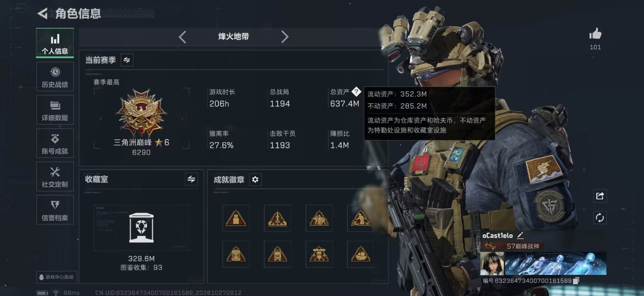Open the help icon next to 总资产
Image resolution: width=644 pixels, height=296 pixels.
click(x=356, y=91)
